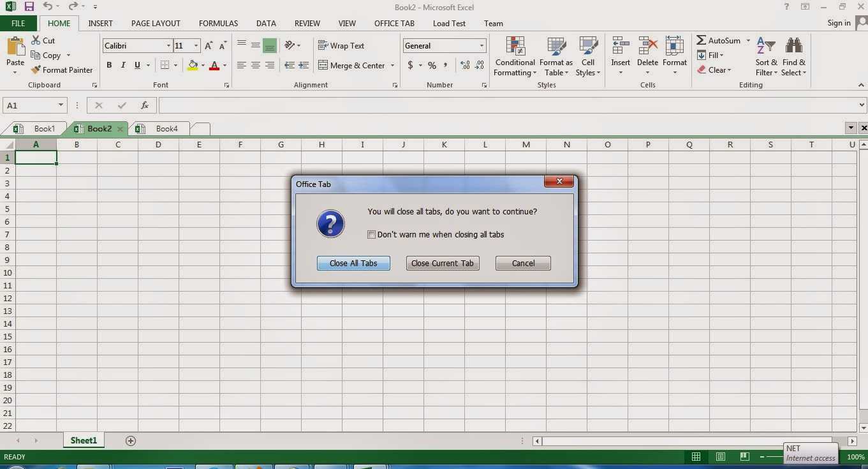This screenshot has width=868, height=469.
Task: Add a new sheet with plus button
Action: [131, 441]
